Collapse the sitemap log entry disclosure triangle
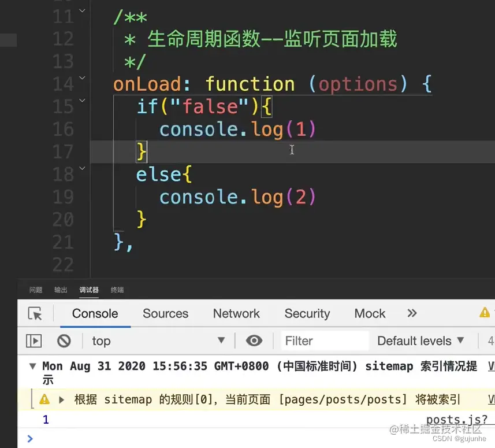495x448 pixels. [x=32, y=366]
